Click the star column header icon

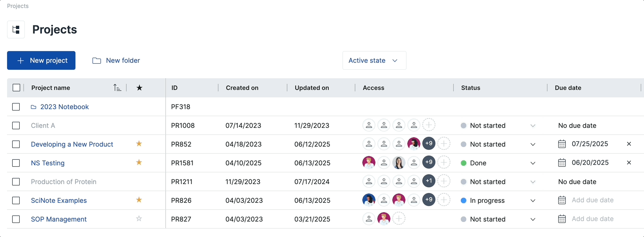[139, 88]
